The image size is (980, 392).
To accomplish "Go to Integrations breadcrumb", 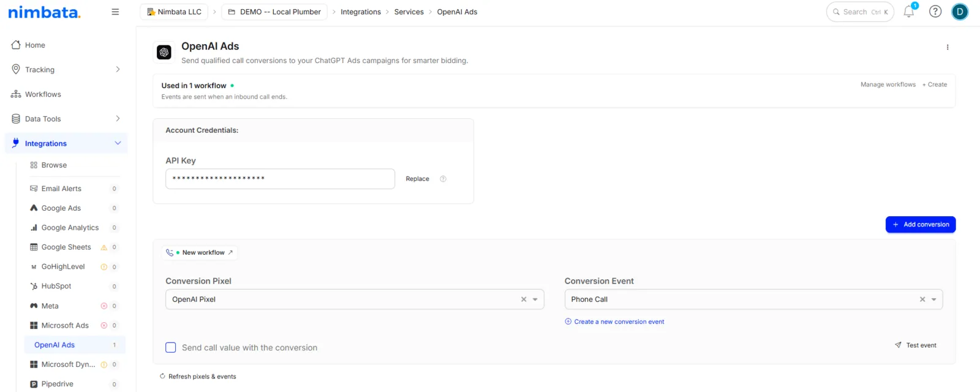I will pos(361,12).
